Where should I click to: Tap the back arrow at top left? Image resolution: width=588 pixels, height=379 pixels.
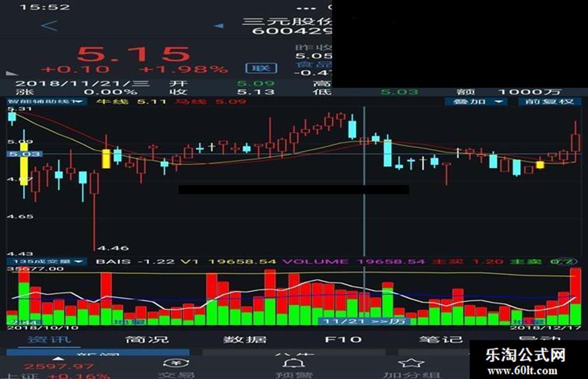pyautogui.click(x=50, y=26)
